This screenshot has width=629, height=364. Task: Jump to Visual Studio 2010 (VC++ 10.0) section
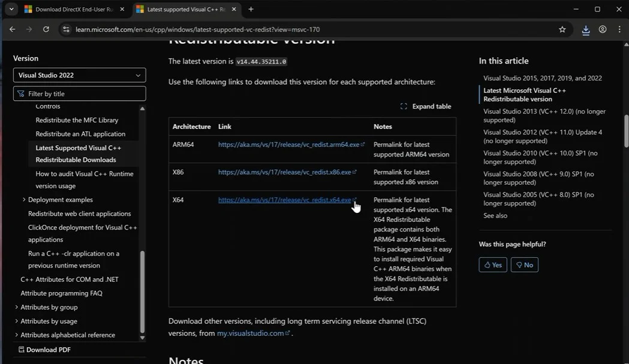pyautogui.click(x=540, y=157)
